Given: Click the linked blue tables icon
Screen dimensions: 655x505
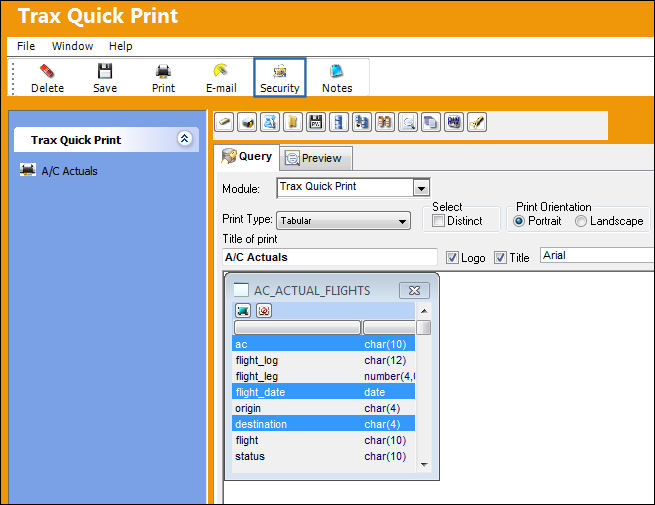Looking at the screenshot, I should pyautogui.click(x=362, y=122).
